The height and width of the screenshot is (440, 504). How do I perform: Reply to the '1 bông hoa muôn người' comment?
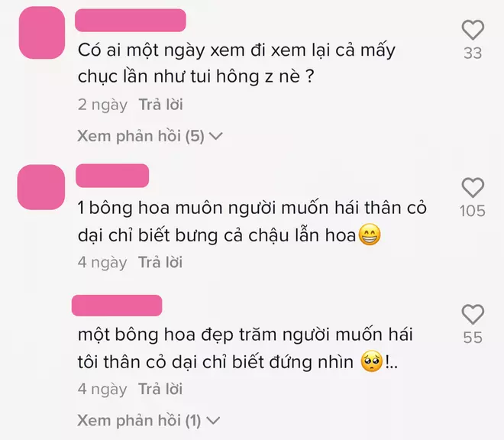pyautogui.click(x=160, y=262)
